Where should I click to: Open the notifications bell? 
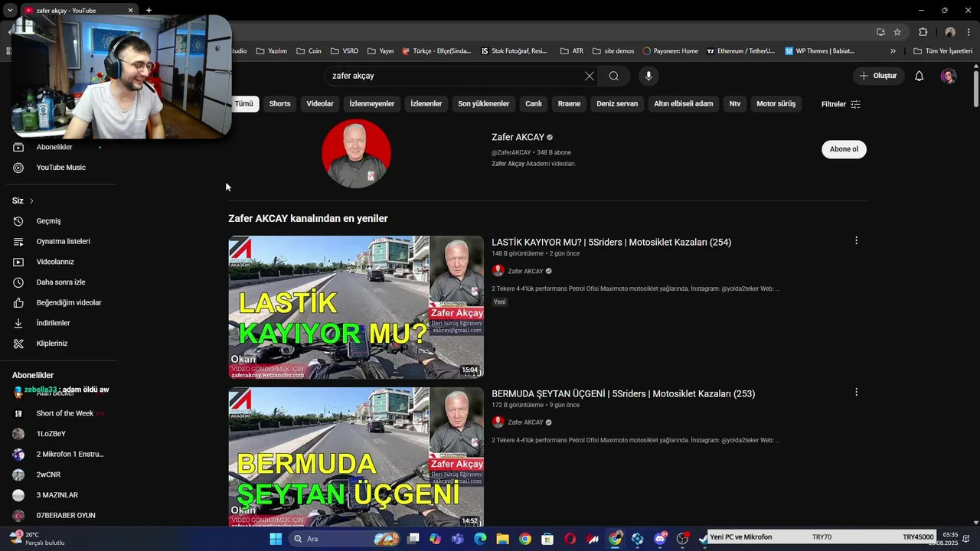tap(920, 76)
